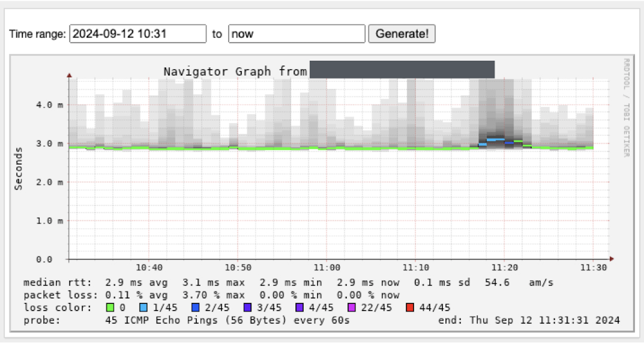Click the 45 ICMP Echo Pings probe text
The image size is (644, 343).
(227, 320)
